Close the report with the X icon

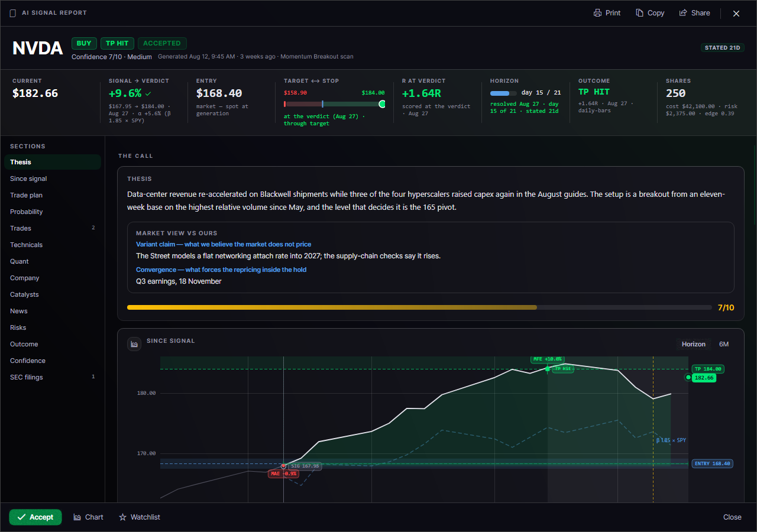(x=736, y=13)
